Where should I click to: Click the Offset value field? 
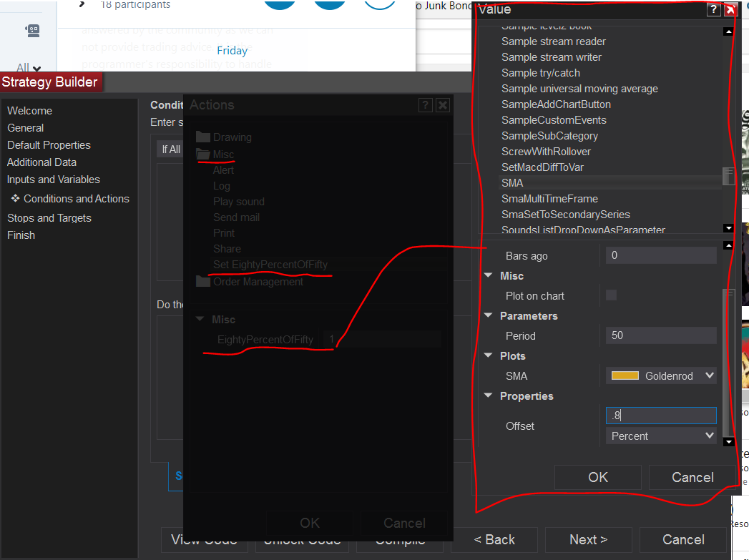661,416
